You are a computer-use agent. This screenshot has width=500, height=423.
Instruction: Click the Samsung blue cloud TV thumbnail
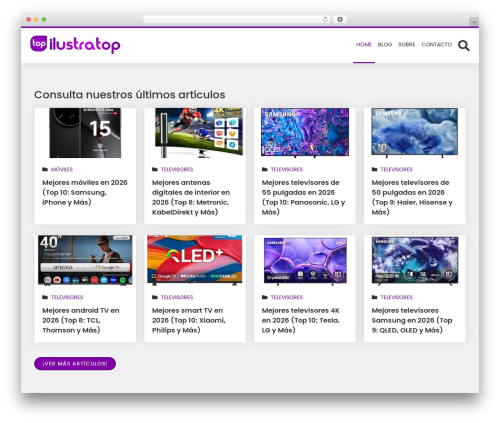click(415, 132)
